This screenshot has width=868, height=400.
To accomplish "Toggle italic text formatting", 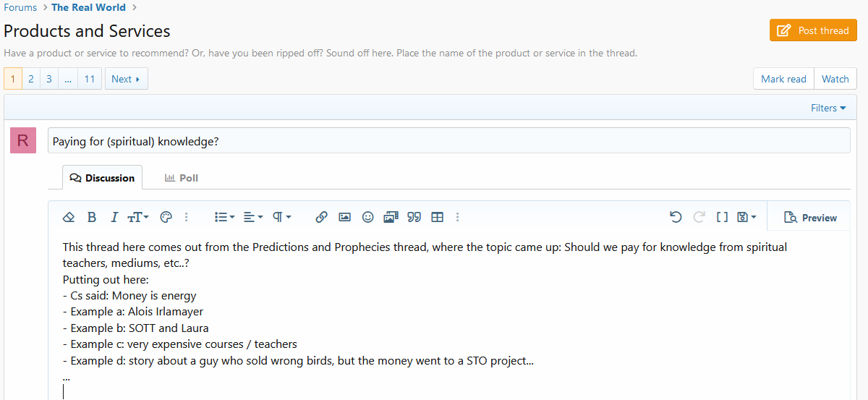I will [x=114, y=217].
